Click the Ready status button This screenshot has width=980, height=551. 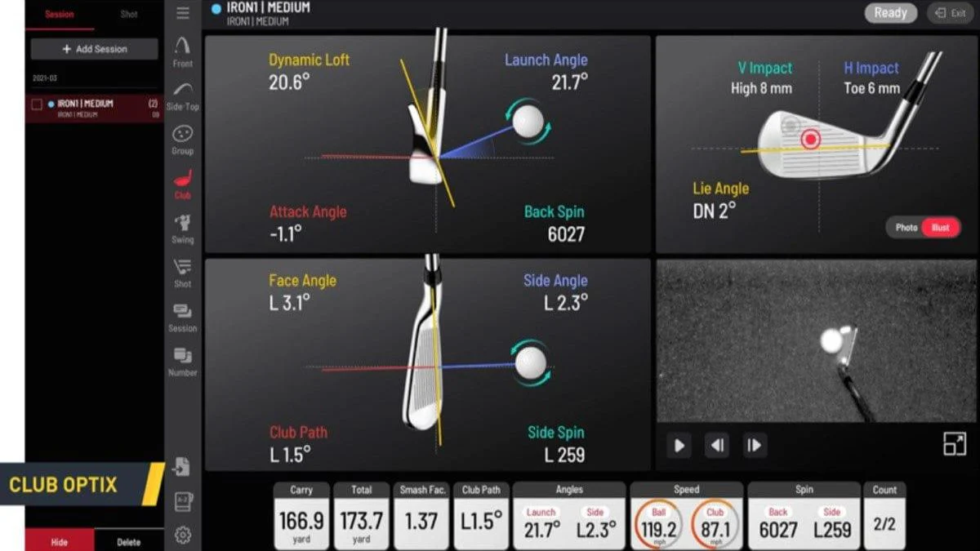pyautogui.click(x=890, y=13)
